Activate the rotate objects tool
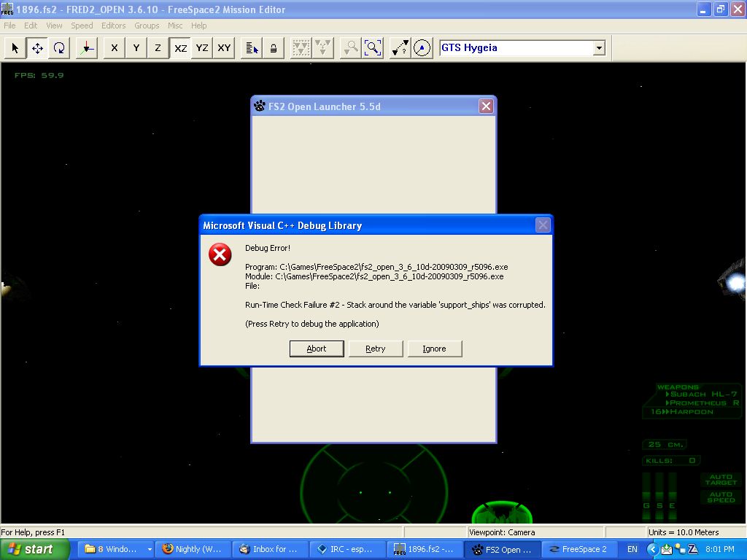This screenshot has height=560, width=747. coord(59,48)
